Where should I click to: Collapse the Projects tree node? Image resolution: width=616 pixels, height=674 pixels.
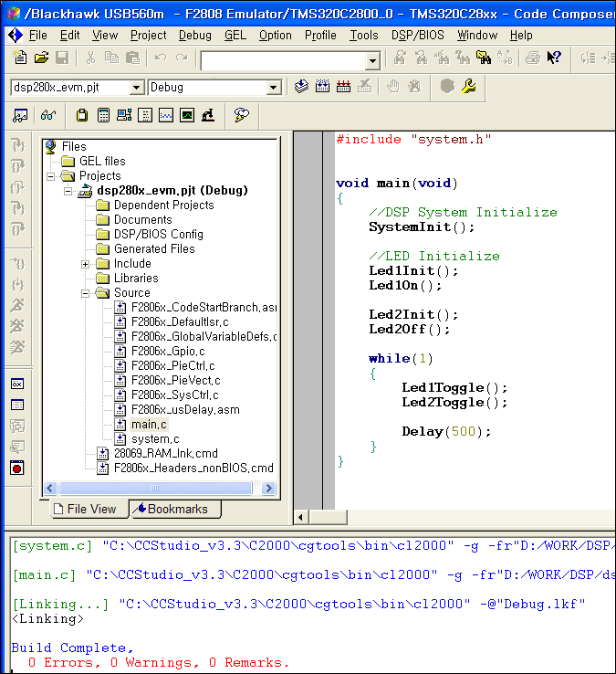click(51, 176)
